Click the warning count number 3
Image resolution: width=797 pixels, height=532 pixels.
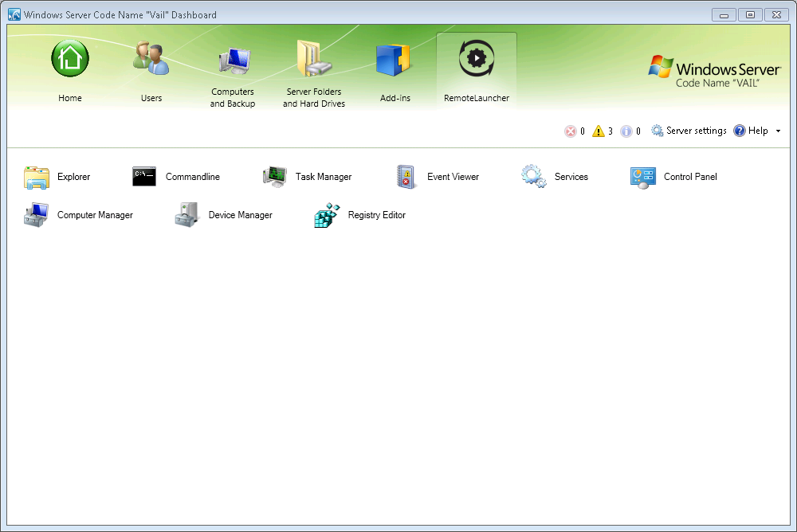click(611, 131)
